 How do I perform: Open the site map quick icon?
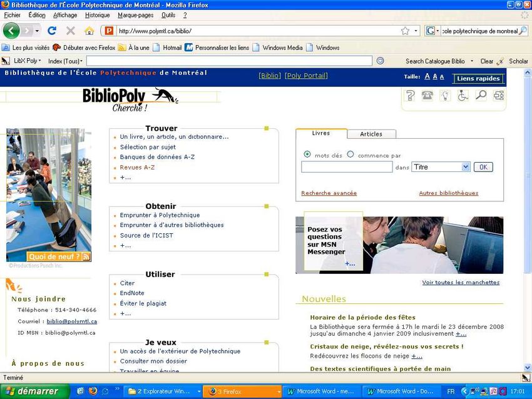498,96
